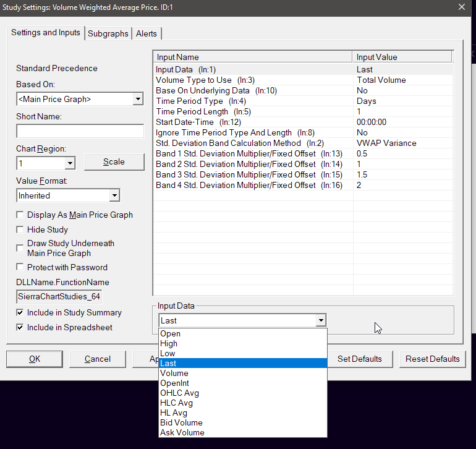Open the Alerts tab
Viewport: 476px width, 449px height.
pyautogui.click(x=147, y=33)
